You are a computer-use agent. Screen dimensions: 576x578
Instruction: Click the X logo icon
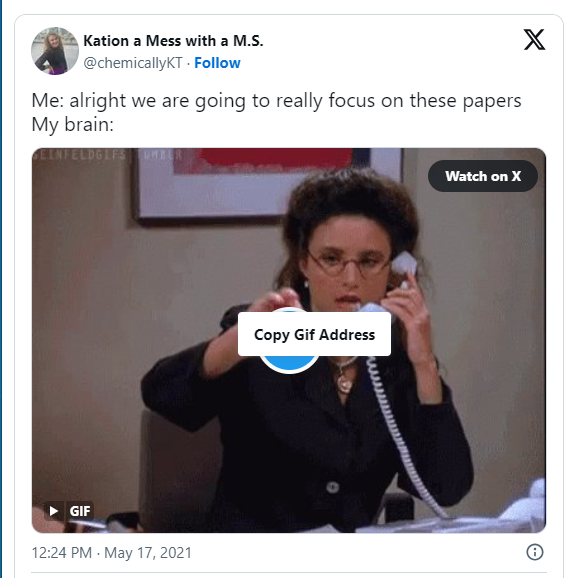tap(534, 40)
